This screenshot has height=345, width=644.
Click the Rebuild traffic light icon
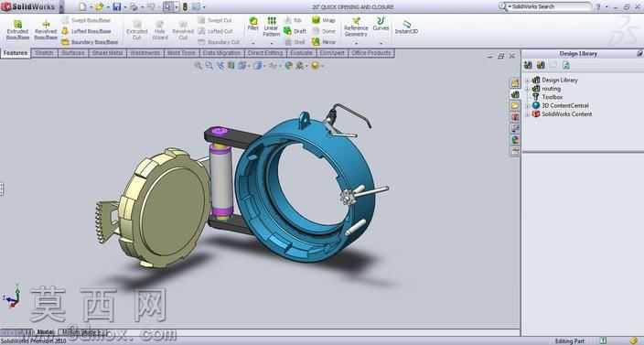[x=185, y=6]
